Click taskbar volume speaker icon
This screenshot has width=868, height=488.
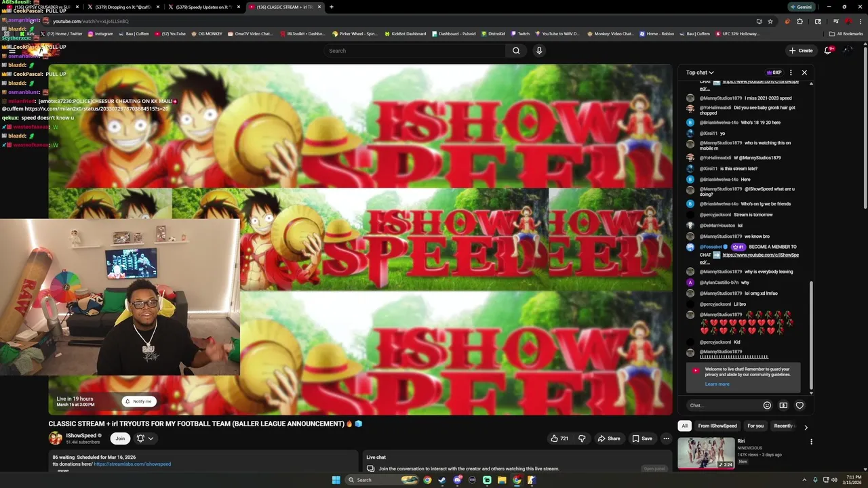point(834,480)
